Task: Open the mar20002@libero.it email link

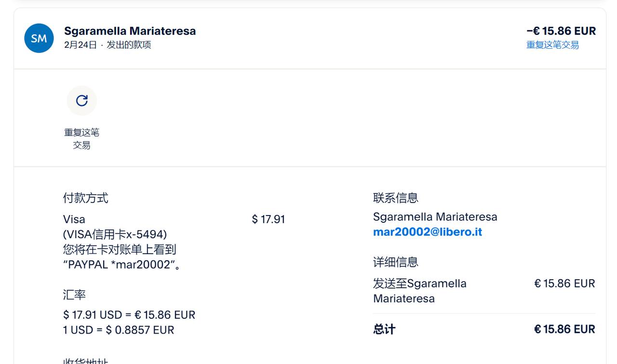Action: pyautogui.click(x=427, y=232)
